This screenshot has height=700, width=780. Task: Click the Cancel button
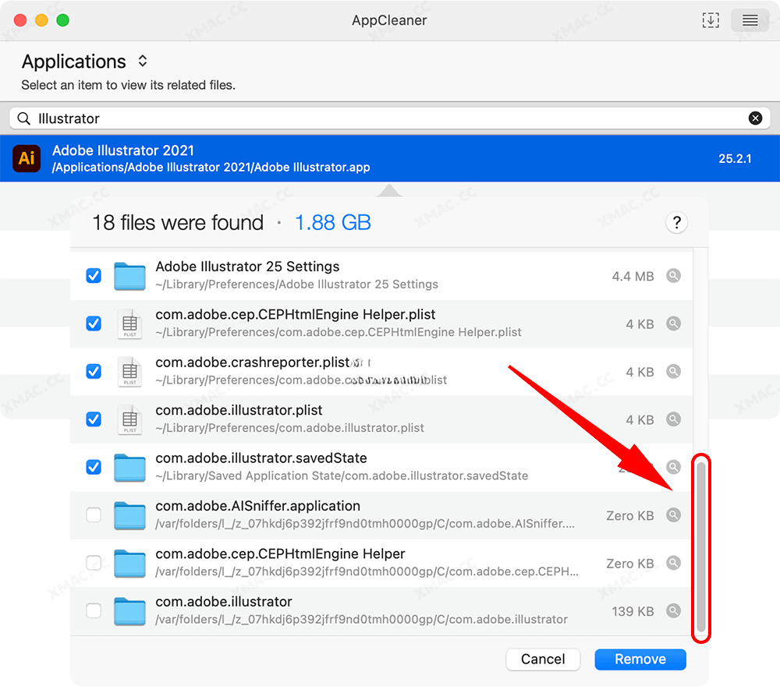coord(543,659)
